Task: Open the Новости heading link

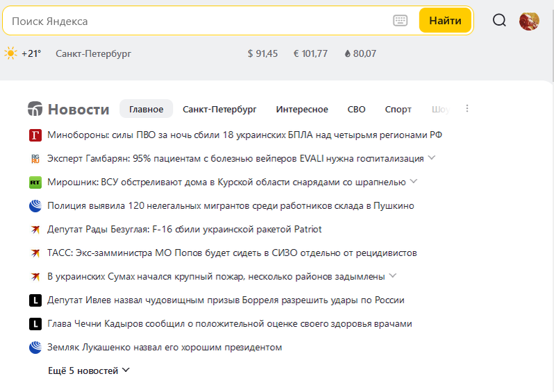Action: tap(78, 109)
